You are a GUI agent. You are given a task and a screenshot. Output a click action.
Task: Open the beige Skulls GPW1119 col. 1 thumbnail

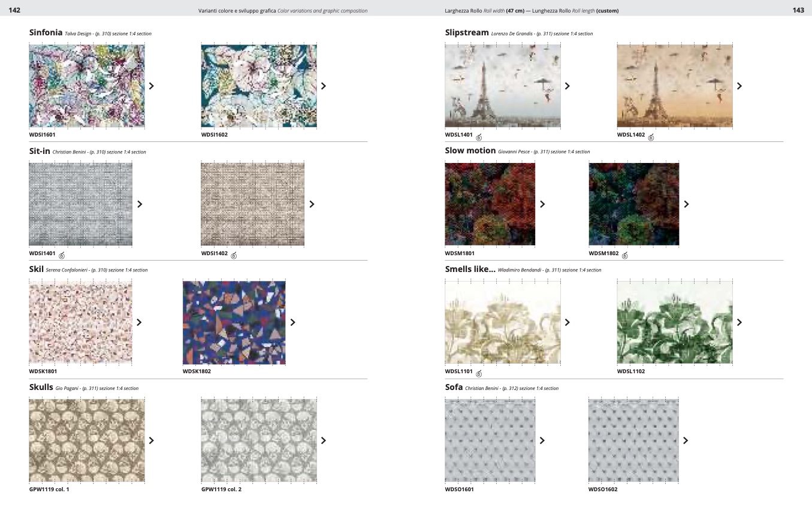(x=87, y=440)
